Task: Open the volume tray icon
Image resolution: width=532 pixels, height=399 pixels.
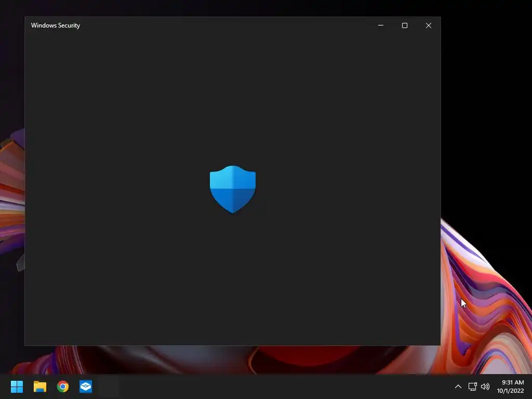Action: pyautogui.click(x=486, y=387)
